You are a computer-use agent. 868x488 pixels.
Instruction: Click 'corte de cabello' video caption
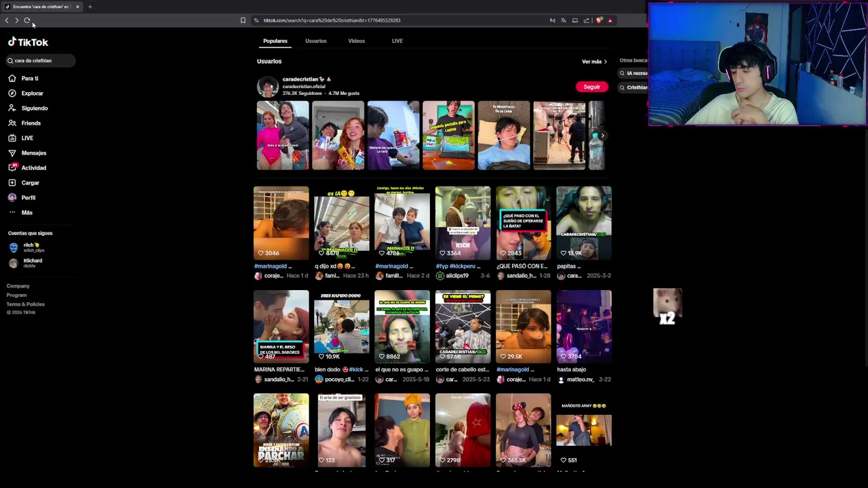[462, 369]
